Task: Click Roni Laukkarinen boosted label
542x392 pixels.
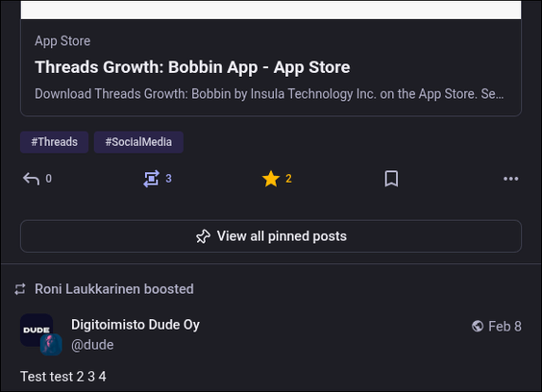Action: coord(114,289)
